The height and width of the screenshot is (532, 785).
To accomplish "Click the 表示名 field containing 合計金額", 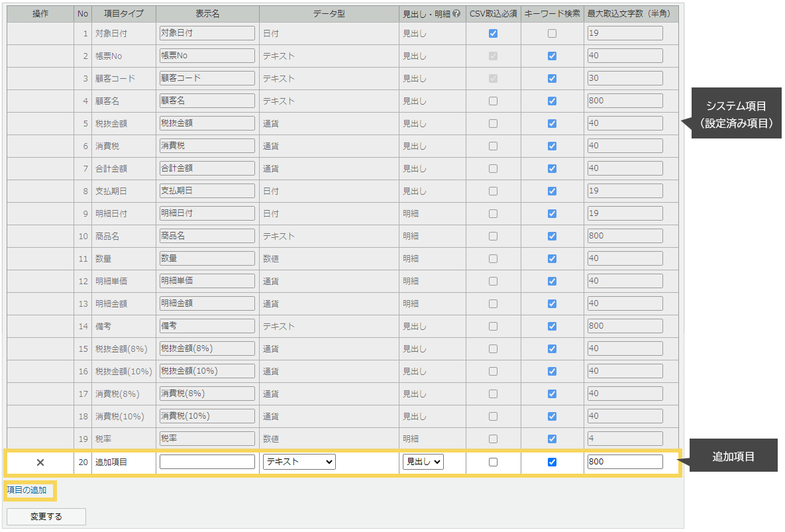I will click(x=207, y=168).
